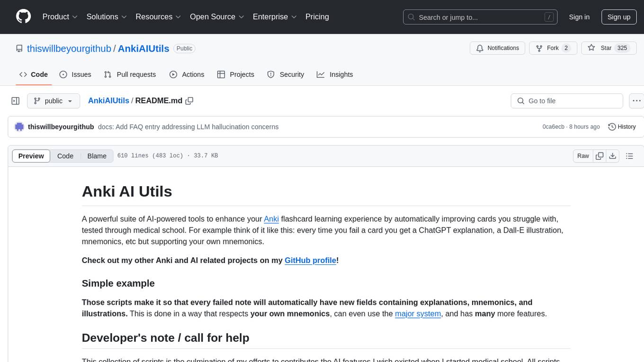644x362 pixels.
Task: Click the Sign in link
Action: coord(579,17)
